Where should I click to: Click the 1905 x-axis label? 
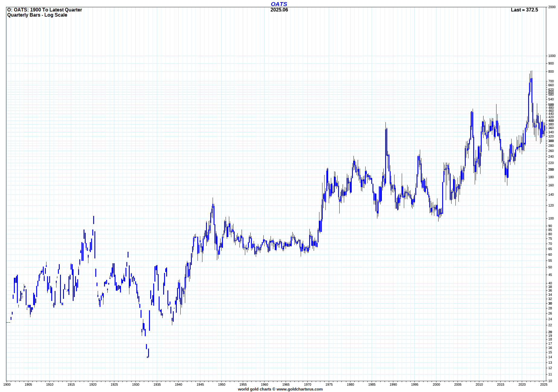[x=28, y=384]
